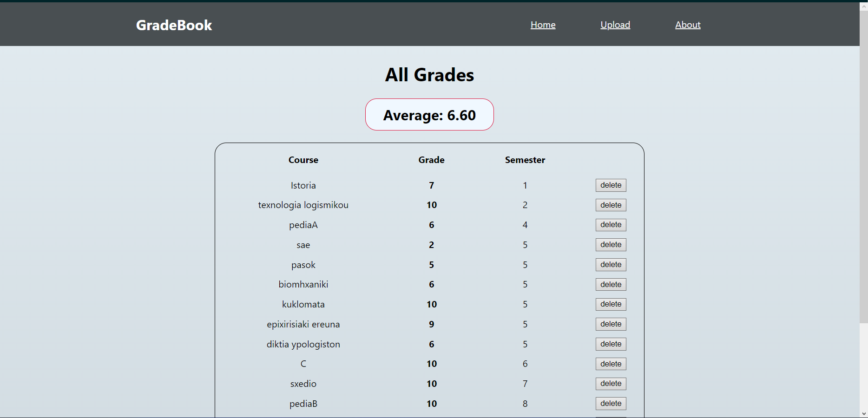Delete the texnologia logismikou entry
Viewport: 868px width, 418px height.
tap(611, 205)
